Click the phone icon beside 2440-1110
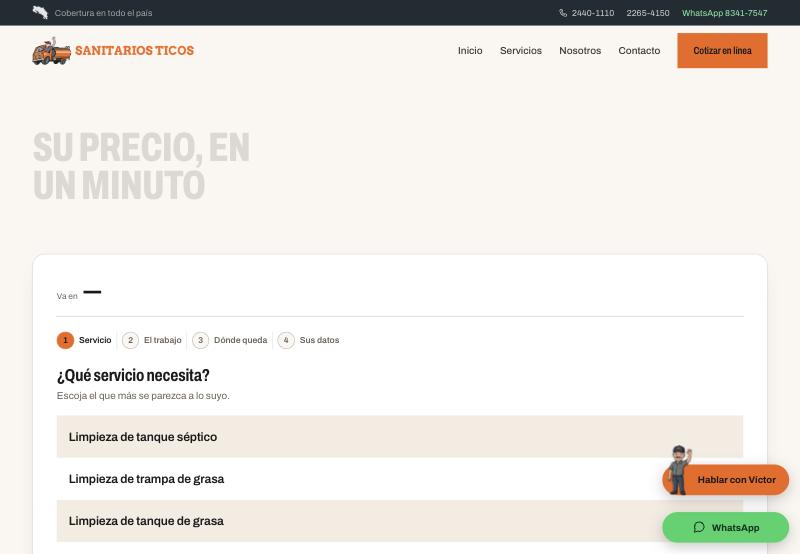The width and height of the screenshot is (800, 554). [x=563, y=13]
